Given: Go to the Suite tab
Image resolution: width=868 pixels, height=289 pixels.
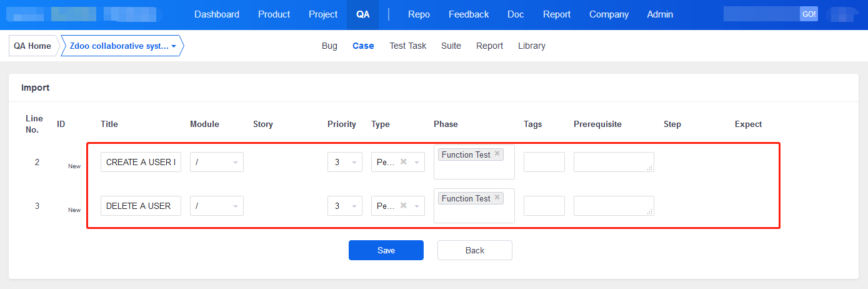Looking at the screenshot, I should 451,46.
